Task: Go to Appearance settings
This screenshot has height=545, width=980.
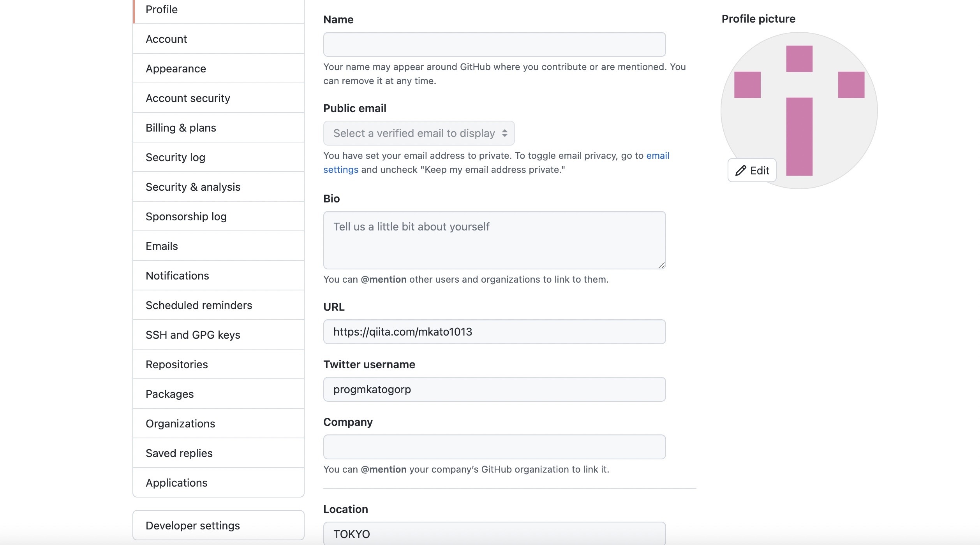Action: [176, 69]
